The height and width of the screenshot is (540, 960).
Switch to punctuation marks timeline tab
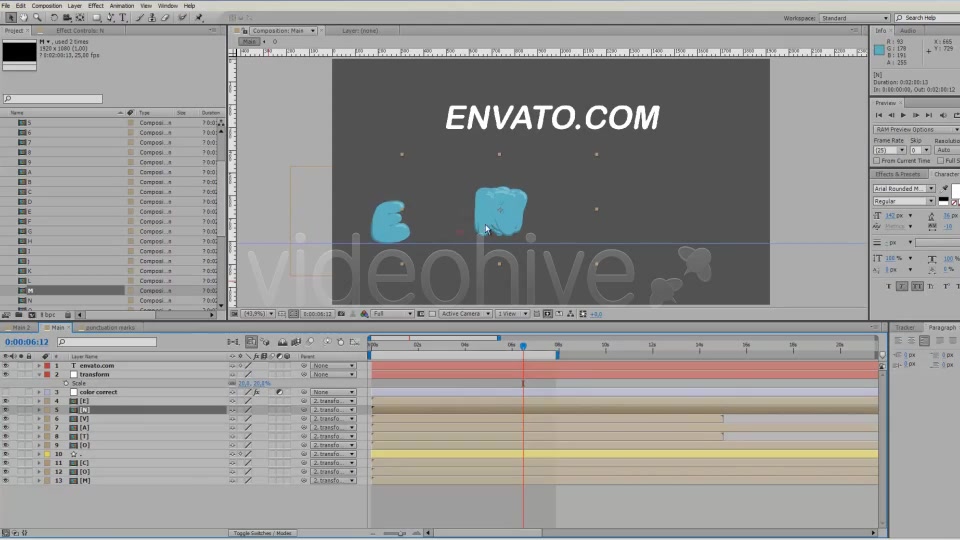[109, 328]
